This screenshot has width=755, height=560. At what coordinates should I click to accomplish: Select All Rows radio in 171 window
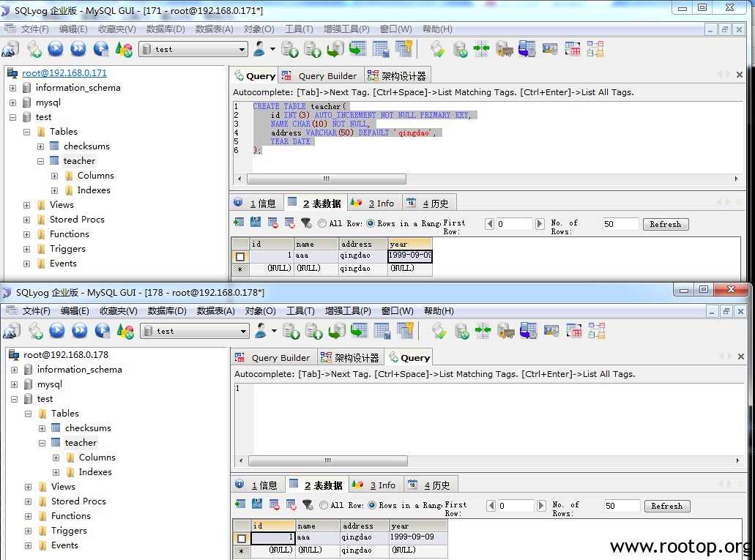pos(322,223)
